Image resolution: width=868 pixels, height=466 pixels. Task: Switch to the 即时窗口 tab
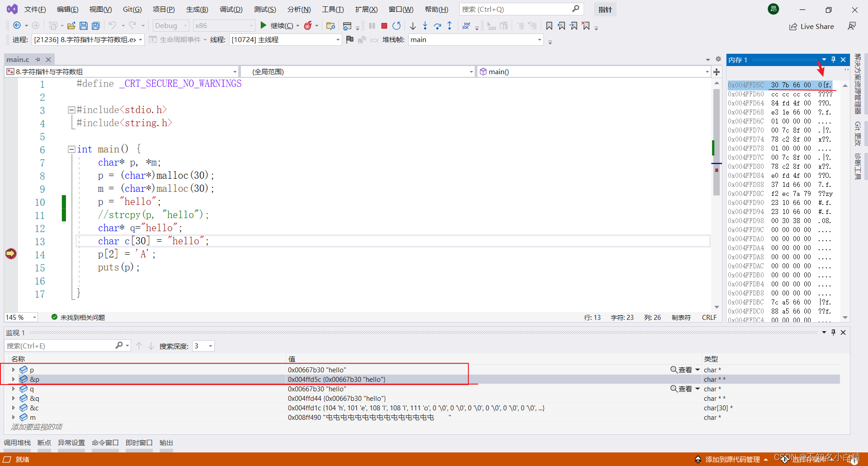click(139, 443)
